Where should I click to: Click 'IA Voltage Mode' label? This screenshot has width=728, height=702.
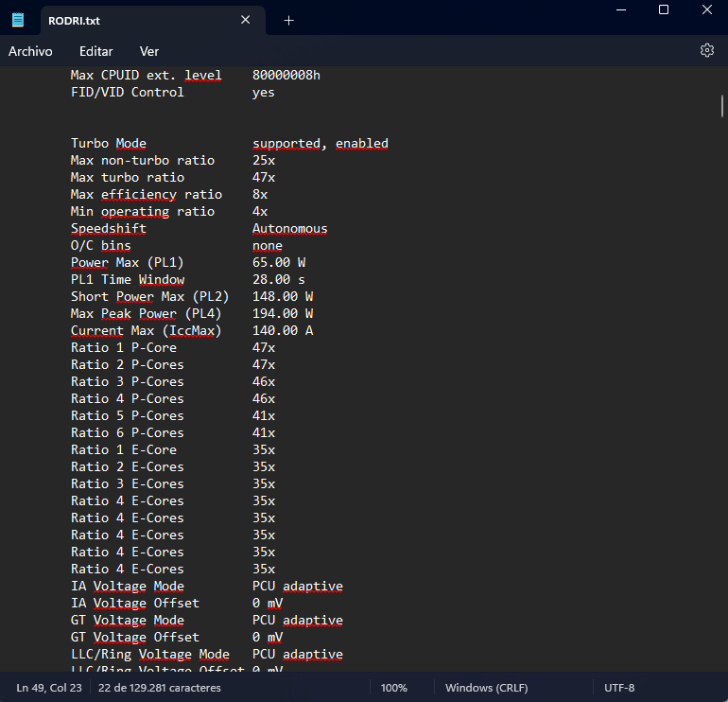[128, 587]
